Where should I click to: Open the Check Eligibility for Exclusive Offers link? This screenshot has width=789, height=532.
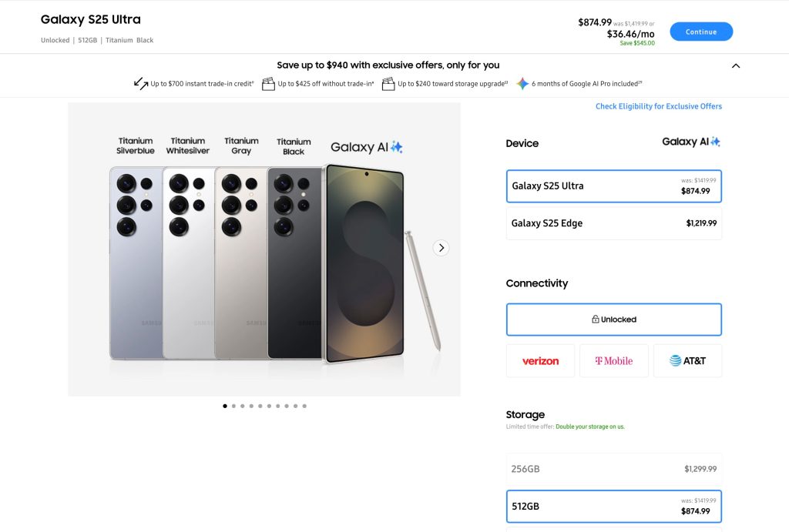click(659, 105)
